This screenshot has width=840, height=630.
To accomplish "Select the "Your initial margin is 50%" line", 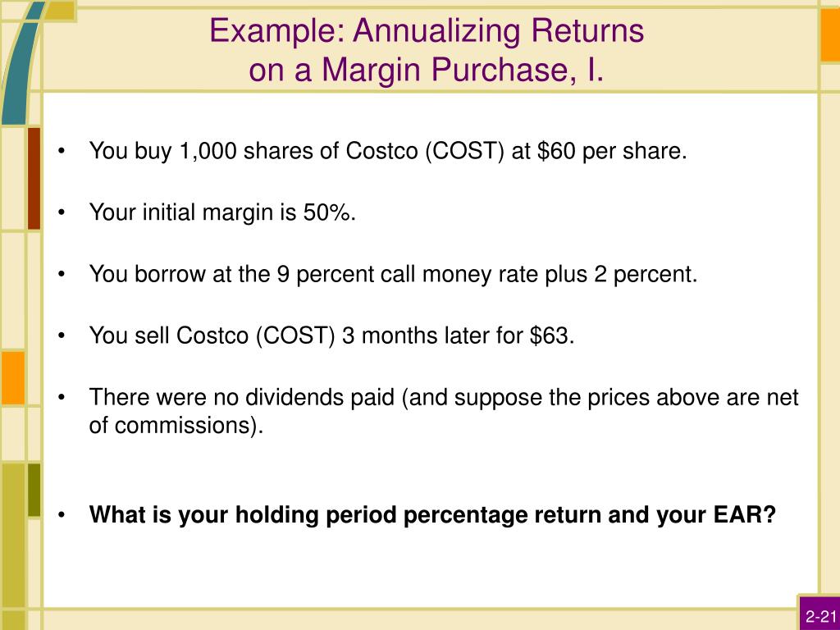I will pyautogui.click(x=223, y=212).
